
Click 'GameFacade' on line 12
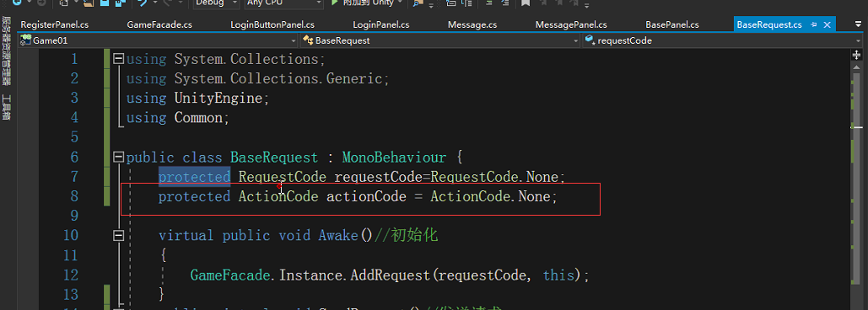(230, 275)
